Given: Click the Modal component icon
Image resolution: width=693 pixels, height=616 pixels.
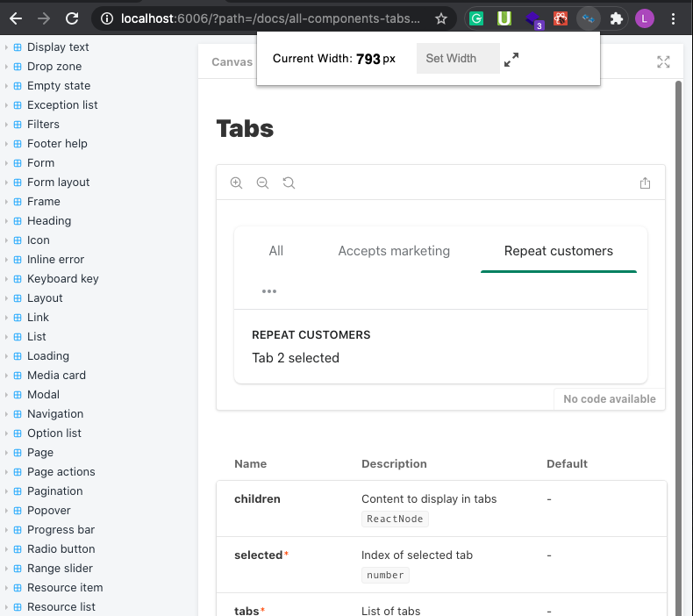Looking at the screenshot, I should pos(18,395).
